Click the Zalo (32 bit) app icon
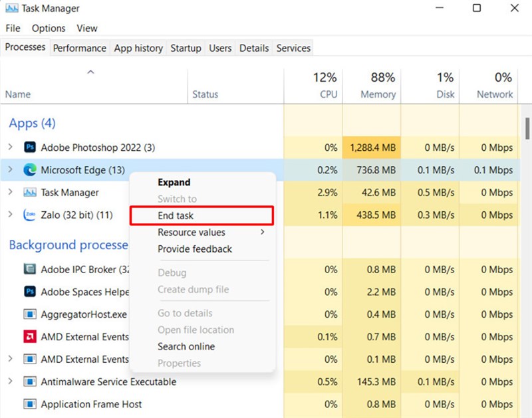 (29, 215)
